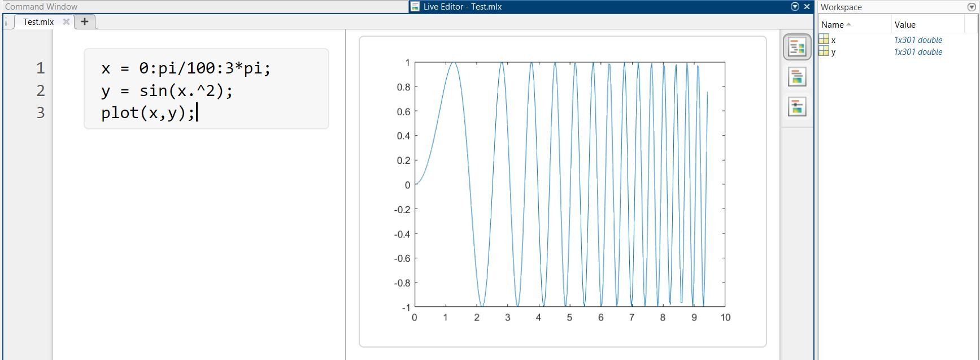Screen dimensions: 980x360
Task: Click variable name y in Workspace
Action: pyautogui.click(x=833, y=52)
